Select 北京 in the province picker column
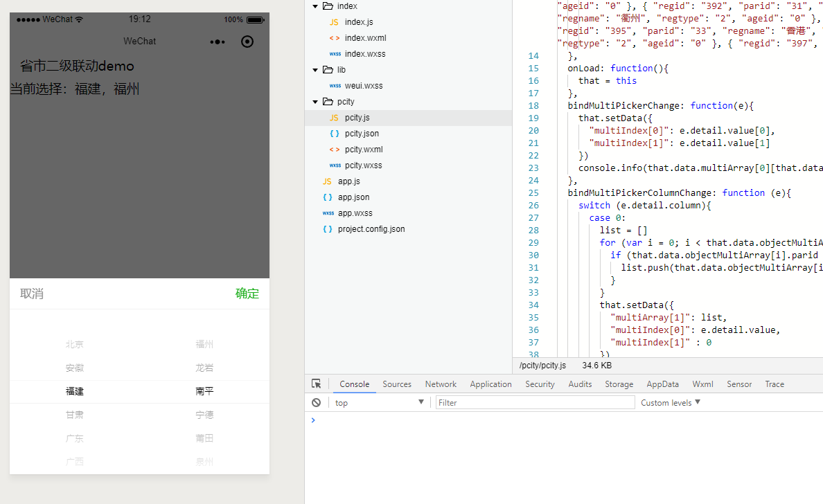The height and width of the screenshot is (504, 823). pos(75,344)
